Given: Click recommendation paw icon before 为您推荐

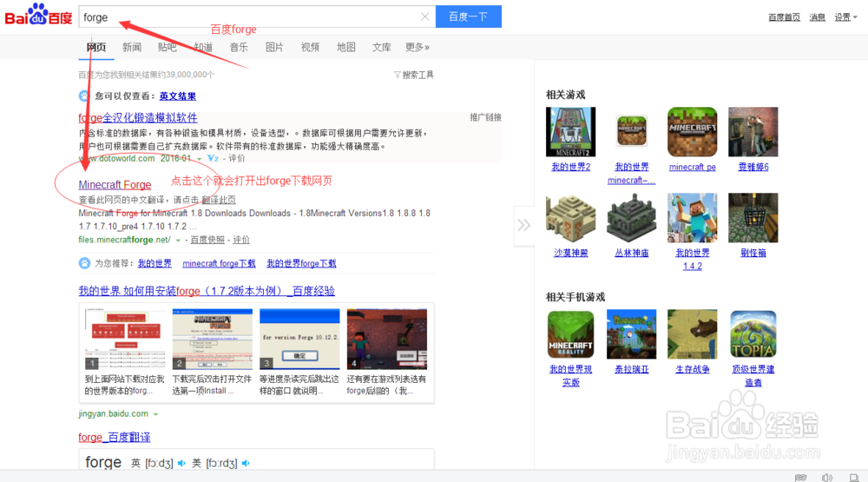Looking at the screenshot, I should (x=84, y=263).
